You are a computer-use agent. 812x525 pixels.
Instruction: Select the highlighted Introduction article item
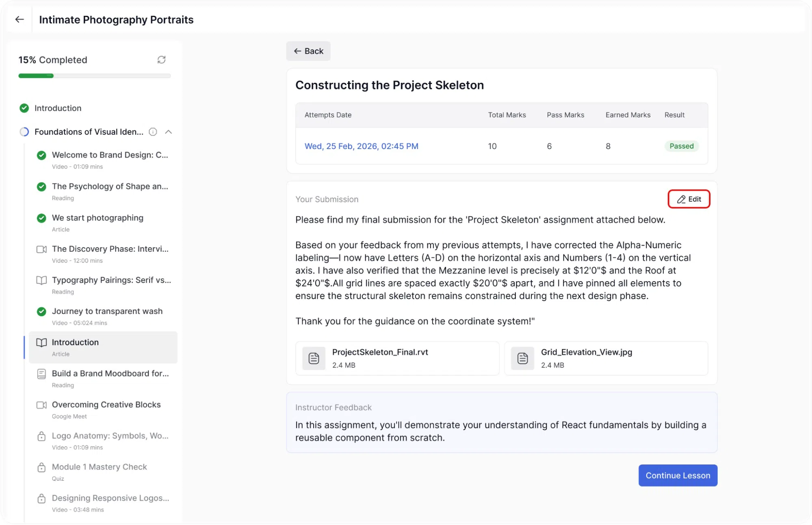103,348
